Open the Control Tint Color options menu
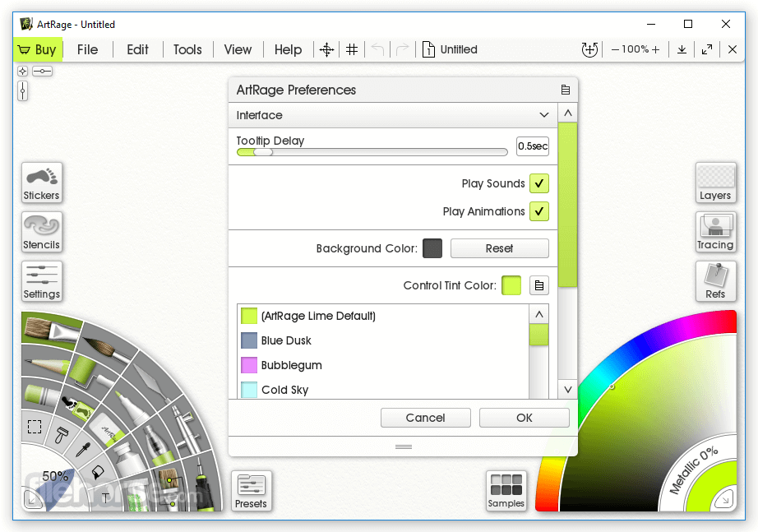Screen dimensions: 758x532 tap(539, 285)
